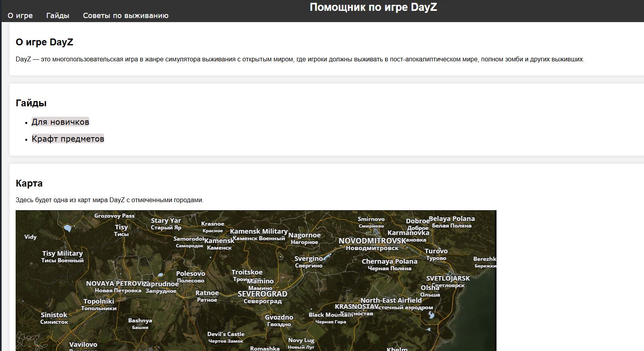This screenshot has height=351, width=644.
Task: Click the 'Bashnya' label on the map
Action: 140,320
